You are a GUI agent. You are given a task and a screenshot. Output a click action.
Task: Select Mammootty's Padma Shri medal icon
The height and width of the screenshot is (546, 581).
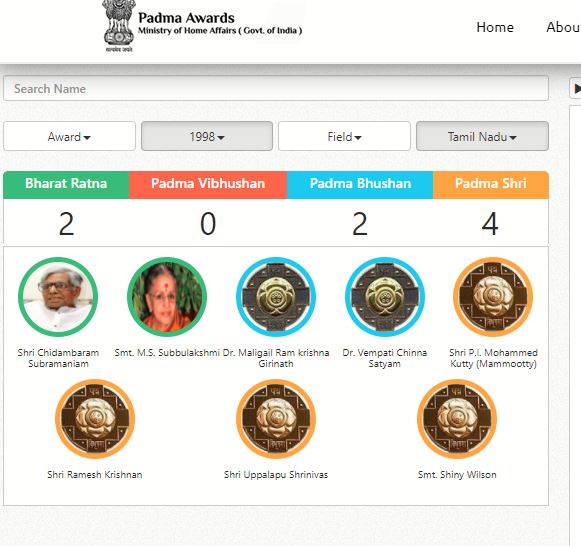coord(493,297)
